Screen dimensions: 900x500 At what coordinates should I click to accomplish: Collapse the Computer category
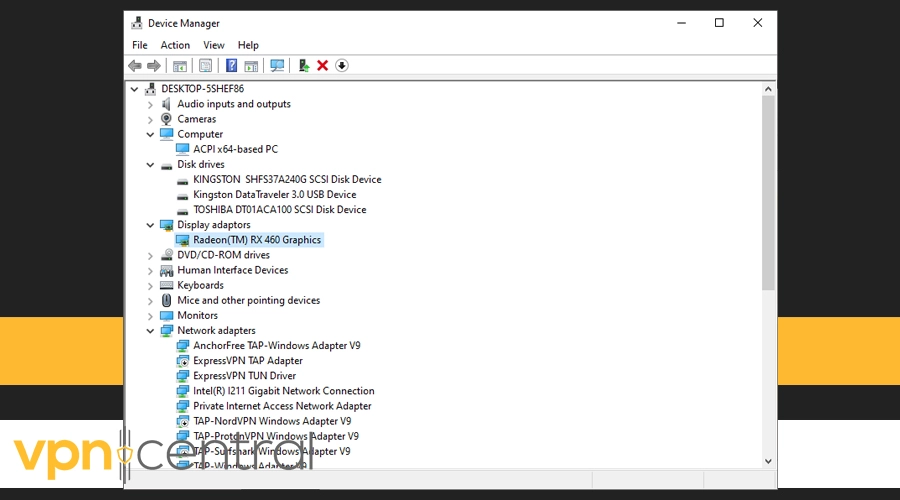pos(150,134)
